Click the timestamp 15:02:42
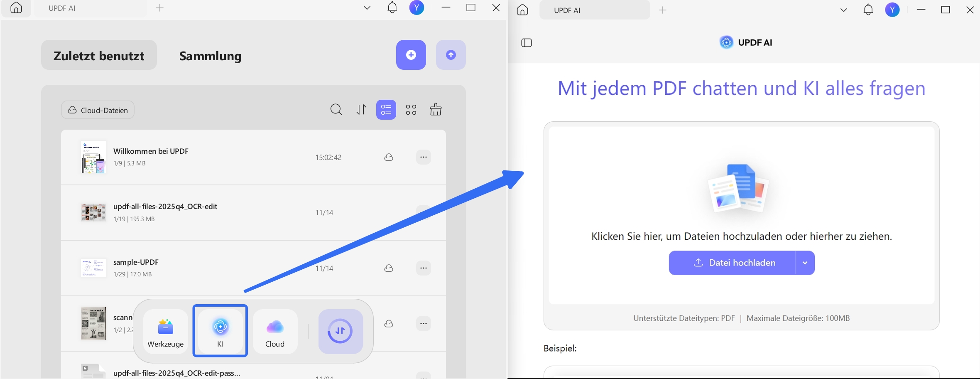This screenshot has height=379, width=980. pos(328,158)
